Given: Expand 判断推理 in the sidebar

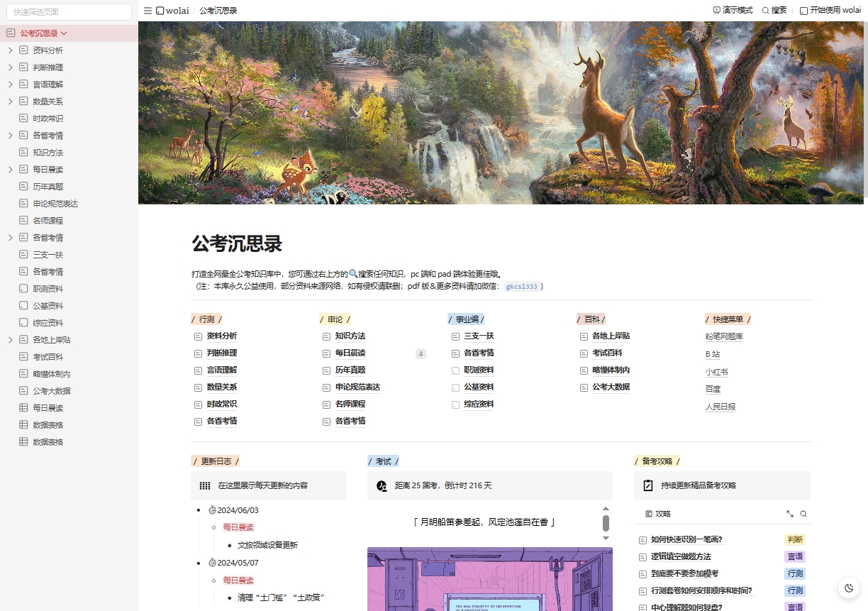Looking at the screenshot, I should click(10, 67).
